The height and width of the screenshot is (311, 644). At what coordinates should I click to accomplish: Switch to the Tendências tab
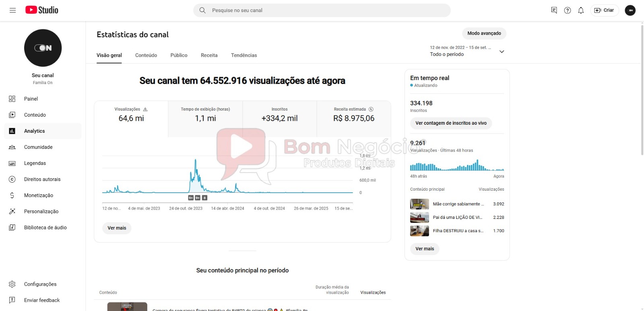[244, 55]
